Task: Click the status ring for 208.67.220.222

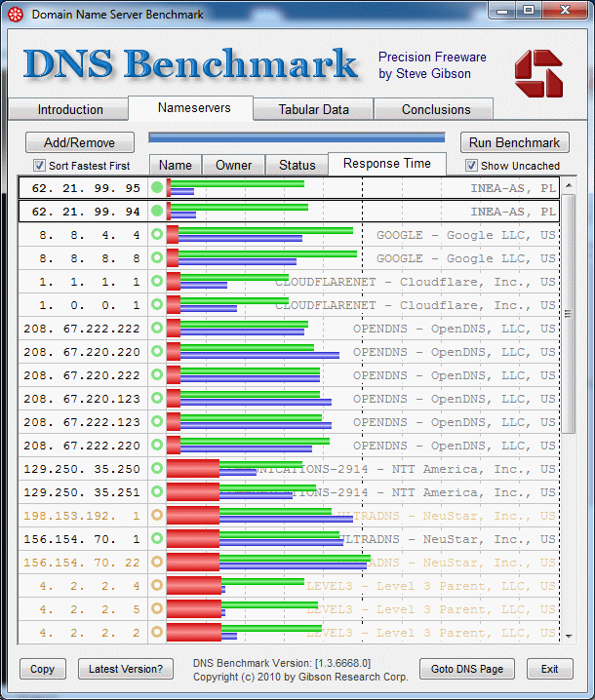Action: coord(157,374)
